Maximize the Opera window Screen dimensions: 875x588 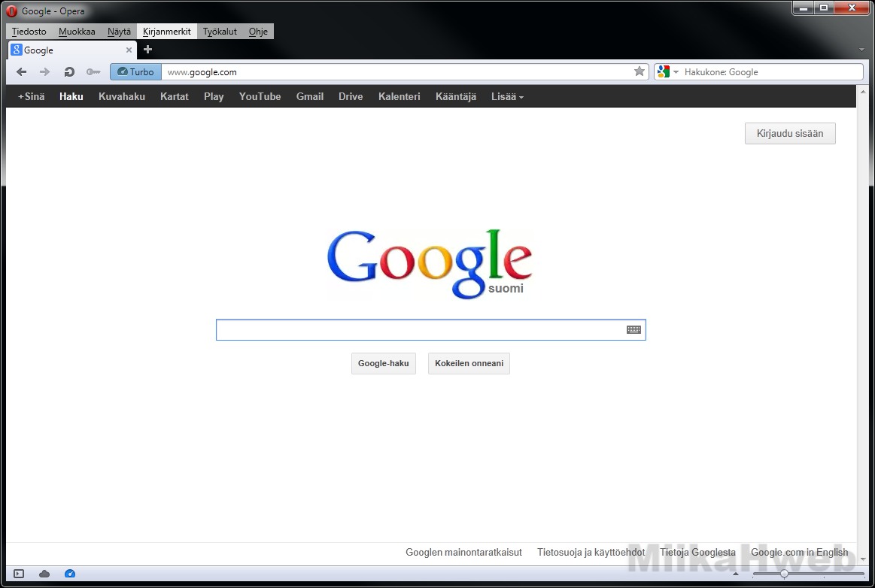pyautogui.click(x=824, y=8)
